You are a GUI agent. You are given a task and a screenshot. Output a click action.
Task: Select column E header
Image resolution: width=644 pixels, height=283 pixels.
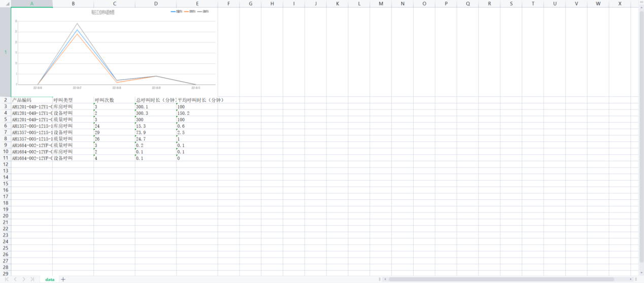tap(197, 4)
